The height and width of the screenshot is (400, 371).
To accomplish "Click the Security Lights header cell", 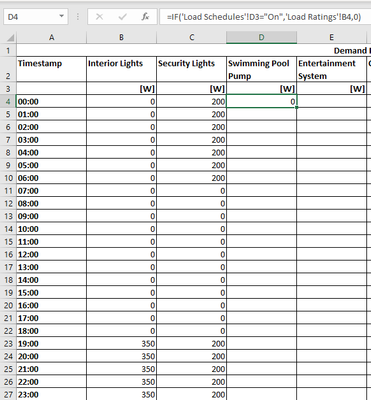I will 191,69.
